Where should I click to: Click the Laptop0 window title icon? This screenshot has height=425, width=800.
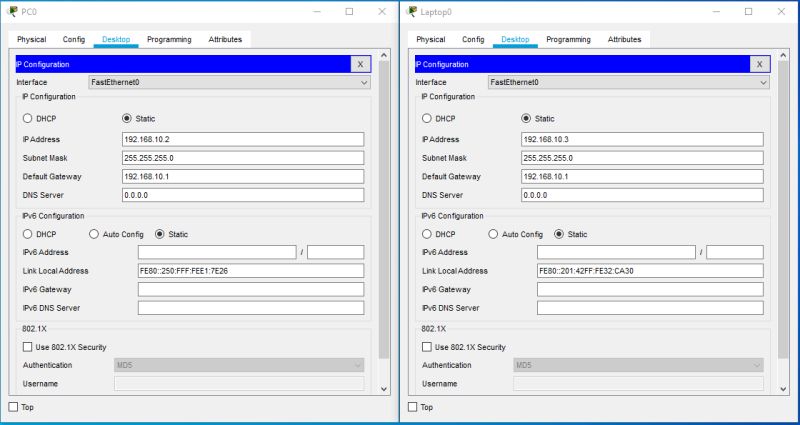tap(412, 11)
